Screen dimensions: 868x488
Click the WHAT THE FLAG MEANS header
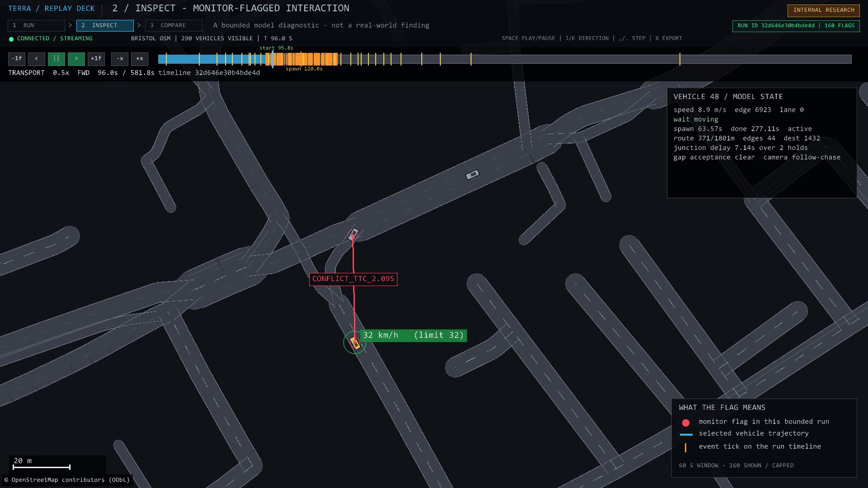click(x=722, y=408)
